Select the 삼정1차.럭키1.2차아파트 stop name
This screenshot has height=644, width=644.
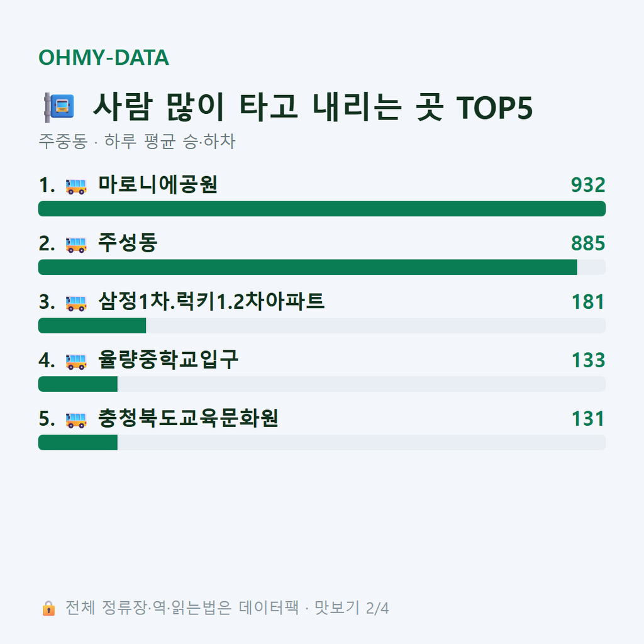click(211, 301)
